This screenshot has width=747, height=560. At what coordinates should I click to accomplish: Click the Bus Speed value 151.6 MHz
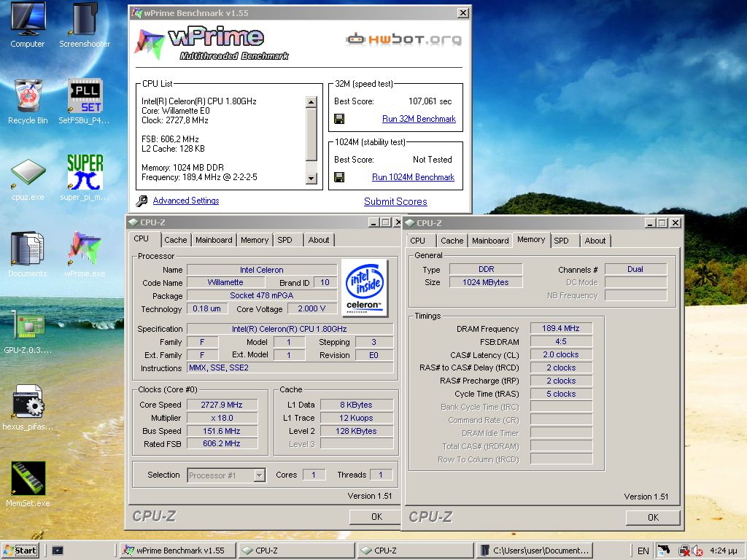tap(222, 431)
